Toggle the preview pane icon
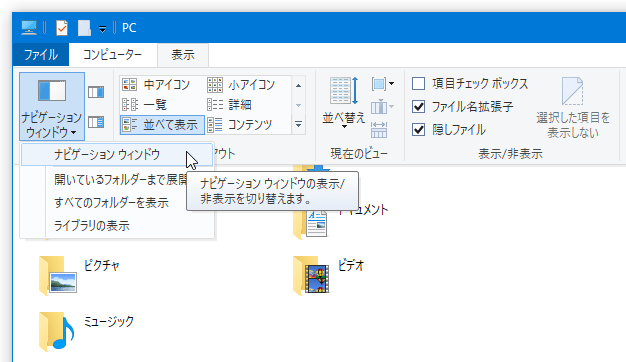 point(96,92)
